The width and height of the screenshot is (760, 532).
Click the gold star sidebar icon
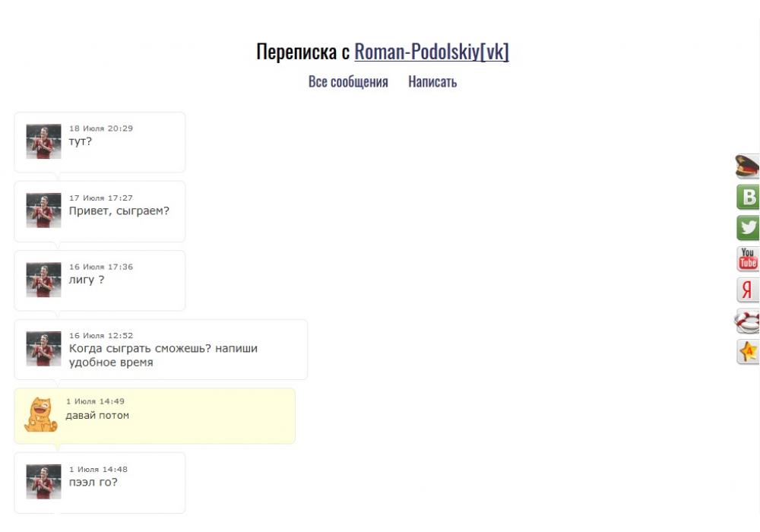point(748,352)
